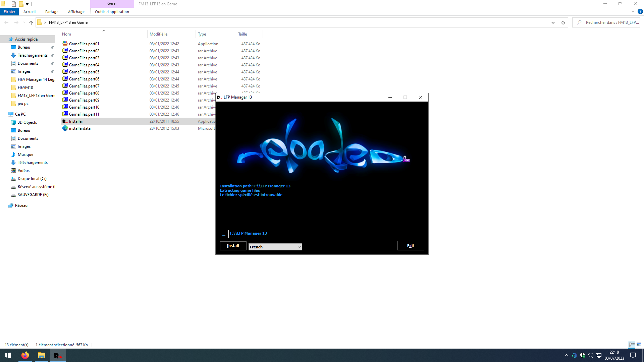Open Bureau under Accès rapide
This screenshot has width=644, height=362.
click(x=24, y=47)
